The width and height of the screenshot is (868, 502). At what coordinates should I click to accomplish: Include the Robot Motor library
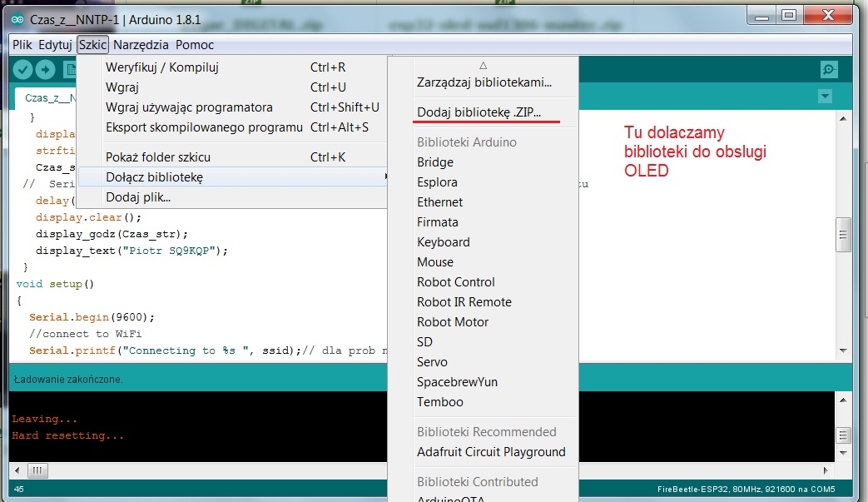pos(484,321)
